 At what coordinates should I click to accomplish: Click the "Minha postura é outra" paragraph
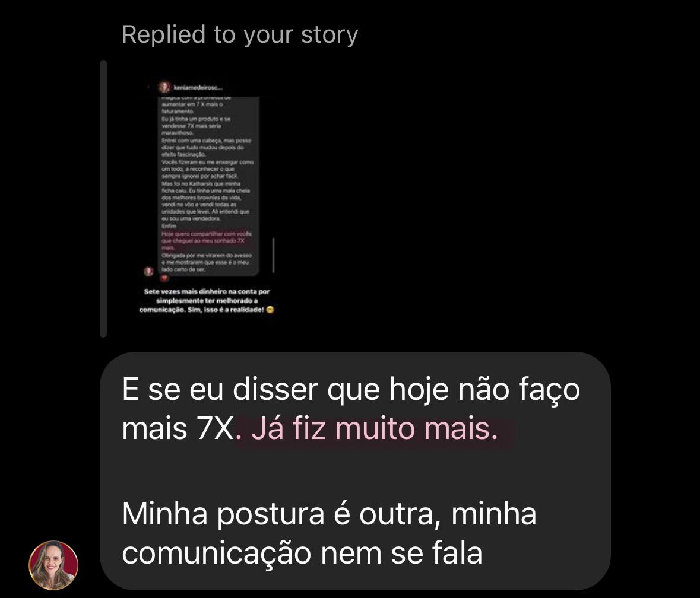tap(329, 533)
